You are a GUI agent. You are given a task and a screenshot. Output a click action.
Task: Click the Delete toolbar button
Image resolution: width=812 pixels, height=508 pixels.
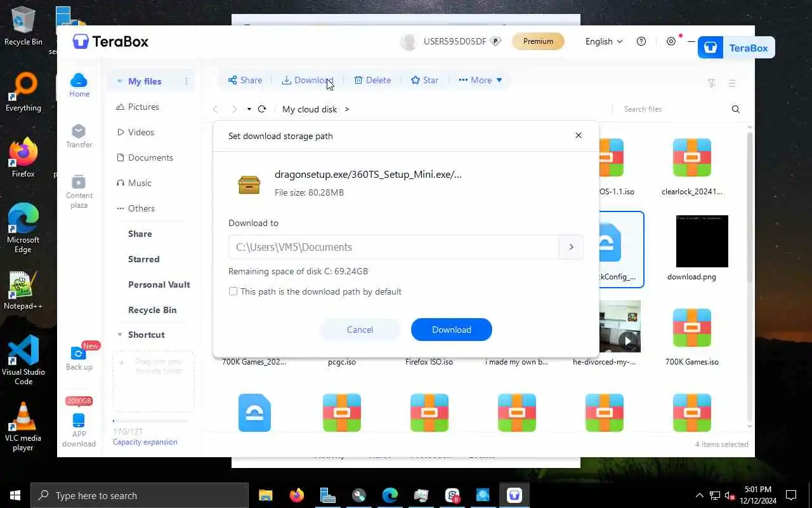(x=372, y=80)
